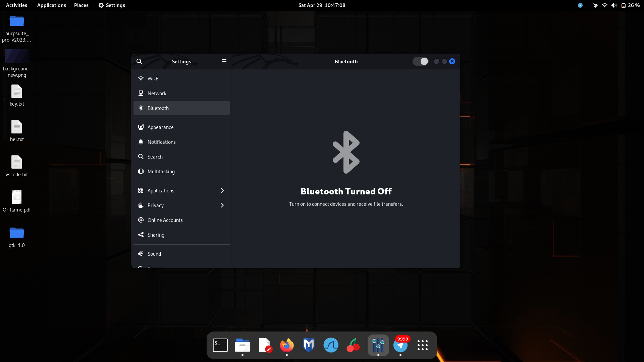Open the Applications top bar menu
Screen dimensions: 644x362
click(x=51, y=5)
